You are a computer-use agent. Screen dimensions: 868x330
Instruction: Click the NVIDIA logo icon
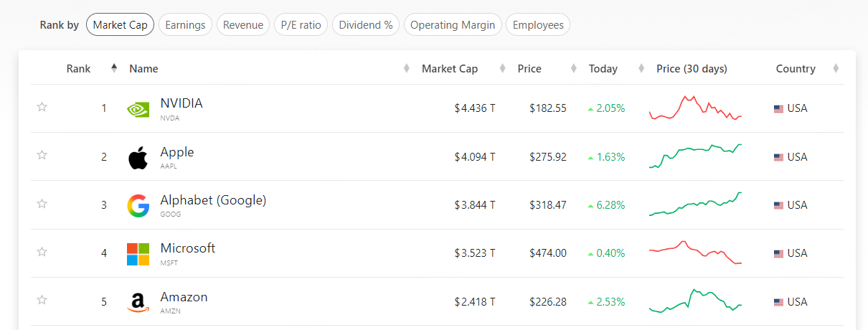(138, 109)
